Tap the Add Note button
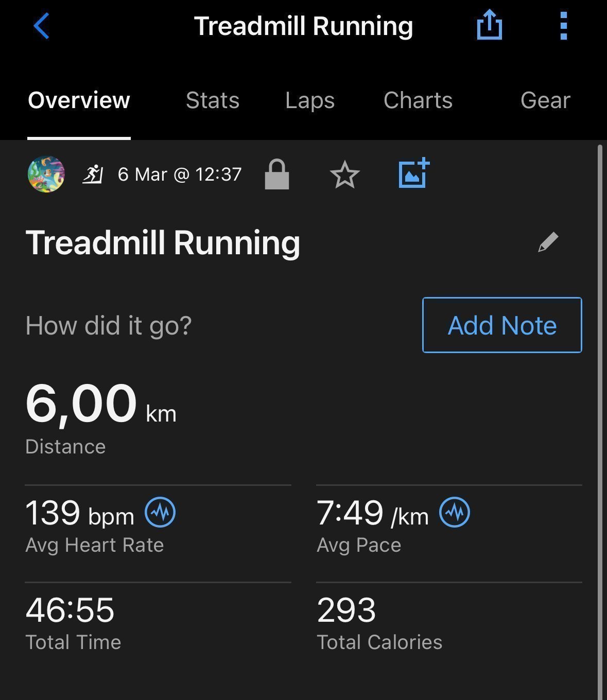 (502, 325)
